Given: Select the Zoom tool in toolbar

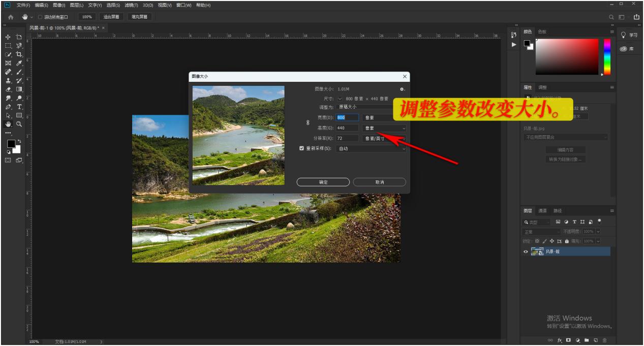Looking at the screenshot, I should click(19, 124).
